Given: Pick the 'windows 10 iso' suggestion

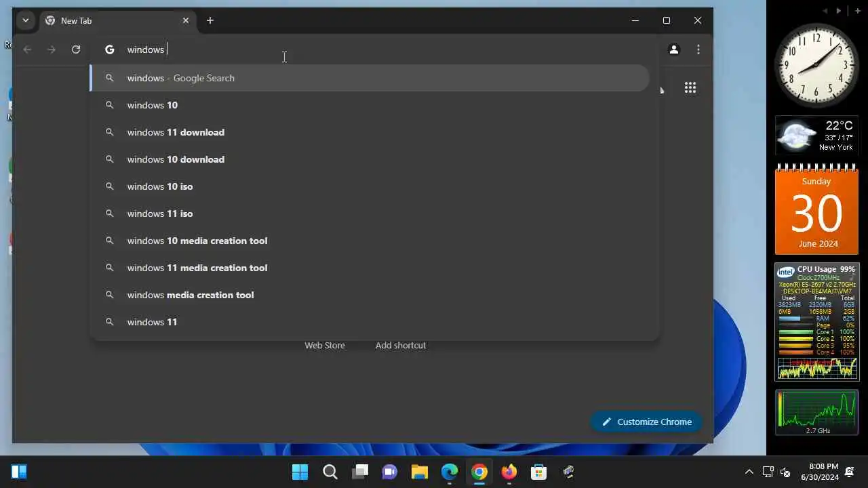Looking at the screenshot, I should [x=370, y=186].
